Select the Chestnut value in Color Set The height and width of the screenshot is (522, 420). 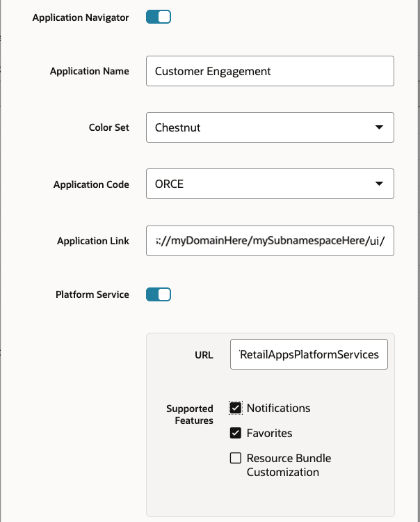click(177, 127)
